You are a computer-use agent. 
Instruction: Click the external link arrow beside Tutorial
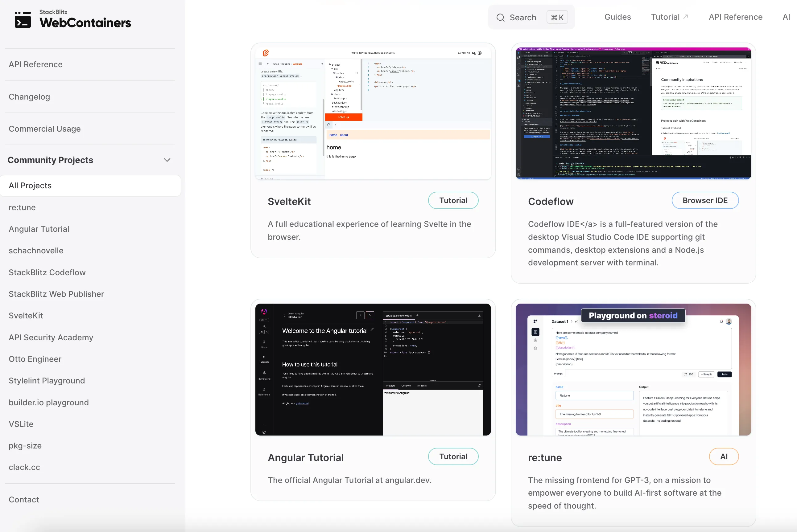click(685, 17)
